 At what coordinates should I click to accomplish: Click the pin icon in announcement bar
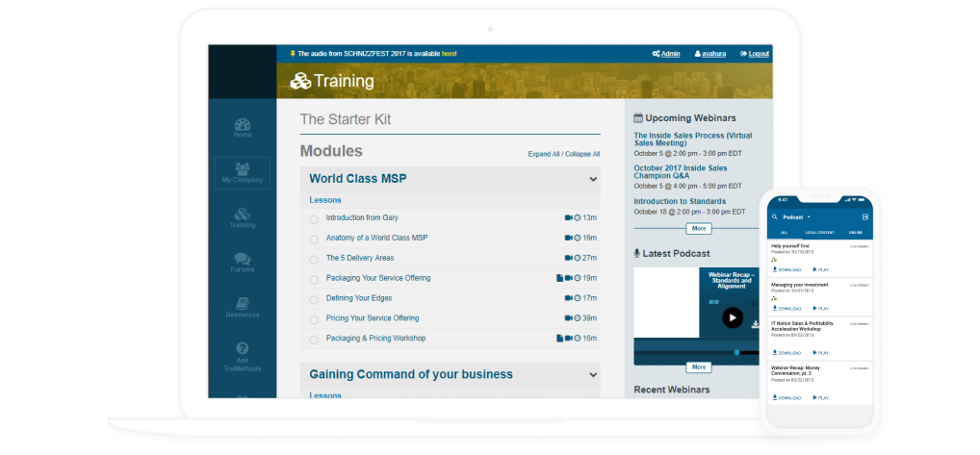pyautogui.click(x=293, y=54)
